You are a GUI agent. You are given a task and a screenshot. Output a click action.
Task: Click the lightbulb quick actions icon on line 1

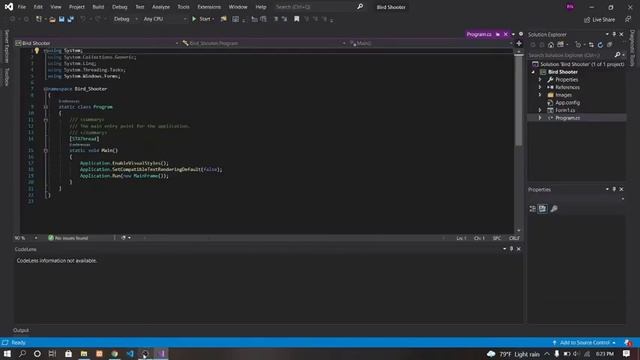click(x=36, y=51)
